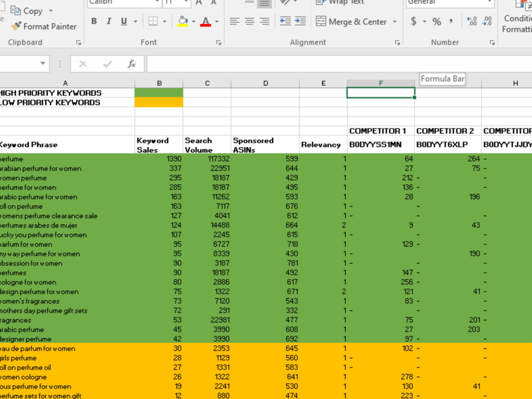
Task: Increase decimal places
Action: (x=471, y=21)
